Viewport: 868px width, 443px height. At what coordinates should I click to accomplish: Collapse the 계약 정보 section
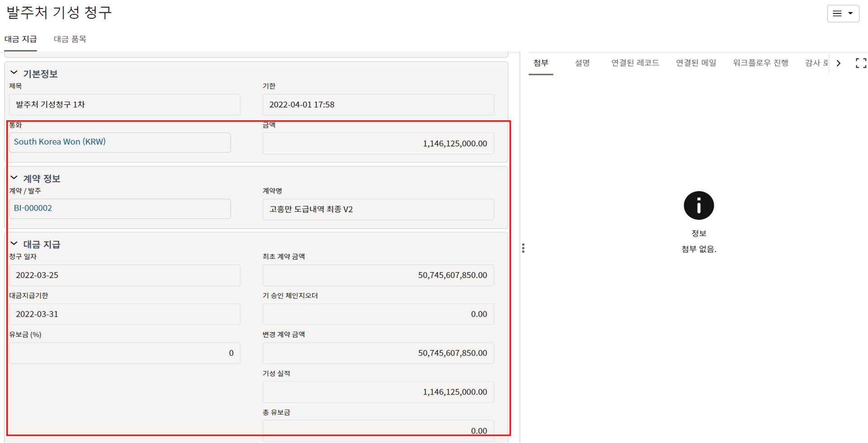point(14,178)
